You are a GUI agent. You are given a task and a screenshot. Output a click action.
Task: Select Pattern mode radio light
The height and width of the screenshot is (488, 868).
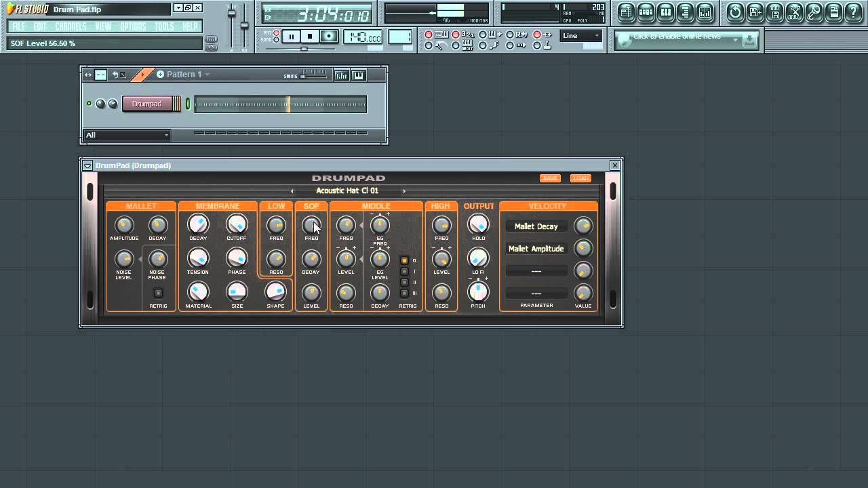point(276,33)
